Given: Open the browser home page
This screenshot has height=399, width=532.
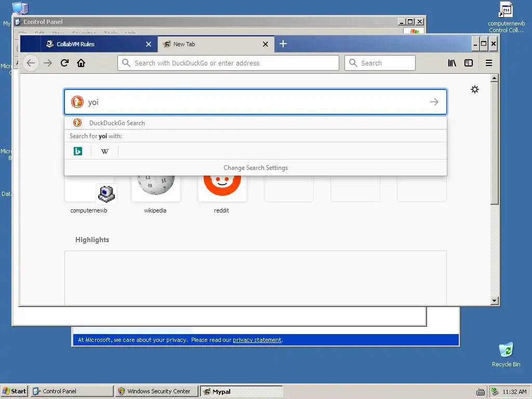Looking at the screenshot, I should click(x=81, y=63).
